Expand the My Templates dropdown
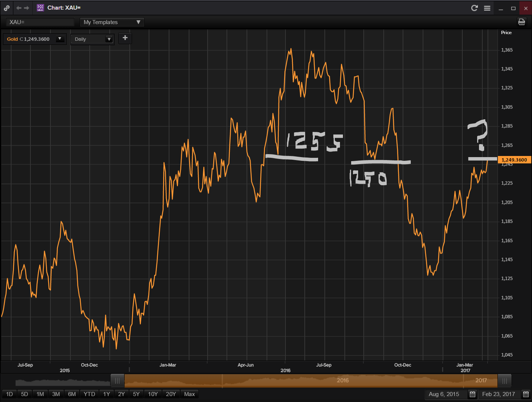The image size is (532, 402). click(112, 22)
